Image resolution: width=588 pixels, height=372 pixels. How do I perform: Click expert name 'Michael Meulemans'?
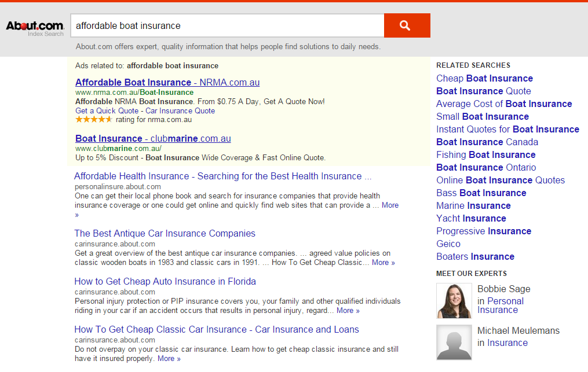pyautogui.click(x=518, y=331)
